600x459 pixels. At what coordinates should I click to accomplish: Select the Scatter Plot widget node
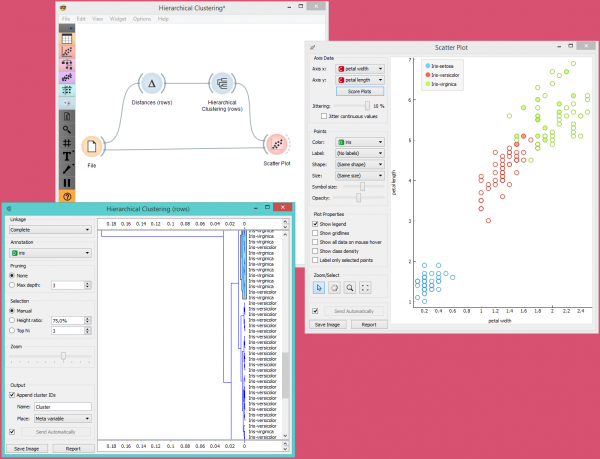pyautogui.click(x=277, y=146)
